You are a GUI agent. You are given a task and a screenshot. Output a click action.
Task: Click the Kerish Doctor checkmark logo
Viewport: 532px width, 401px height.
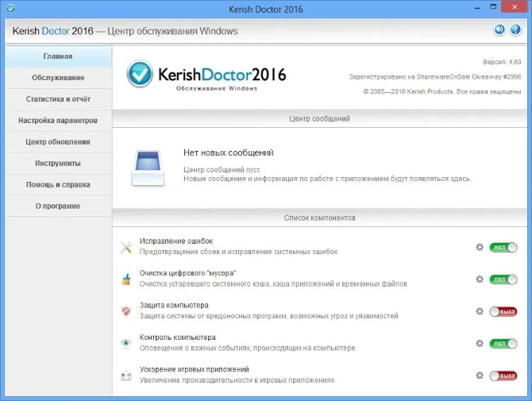click(x=140, y=74)
